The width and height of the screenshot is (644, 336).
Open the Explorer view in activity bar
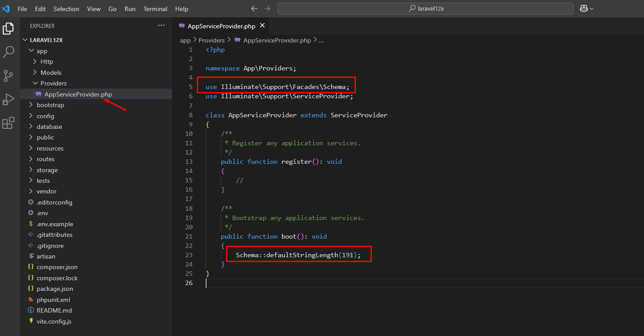[x=8, y=29]
